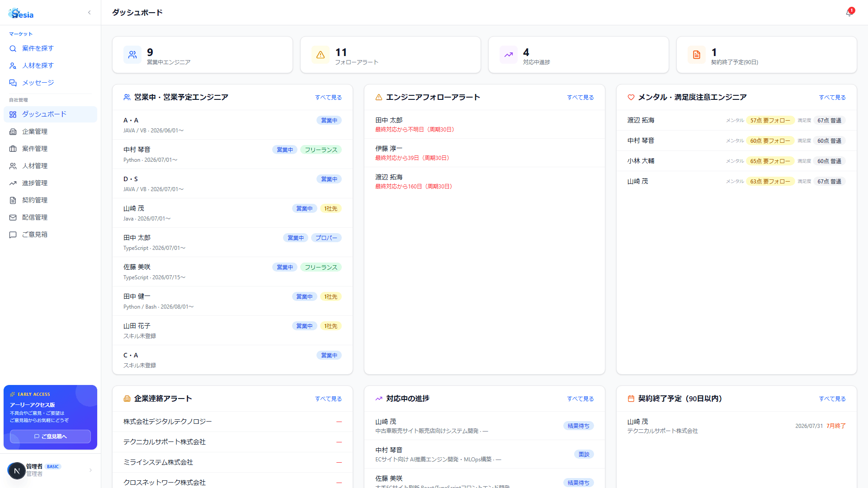This screenshot has height=488, width=868.
Task: Select 案件を探す search icon in sidebar
Action: click(x=13, y=48)
